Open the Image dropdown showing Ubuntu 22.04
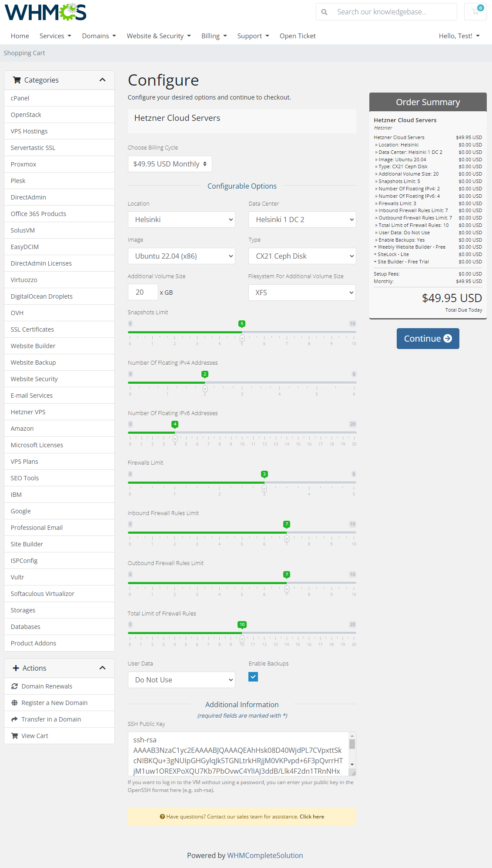Image resolution: width=492 pixels, height=868 pixels. pyautogui.click(x=181, y=256)
